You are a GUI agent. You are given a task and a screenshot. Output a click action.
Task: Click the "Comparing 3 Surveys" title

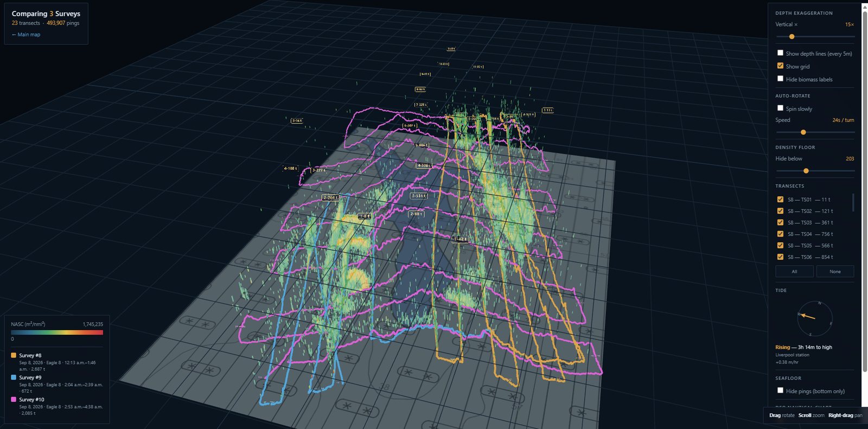[46, 14]
